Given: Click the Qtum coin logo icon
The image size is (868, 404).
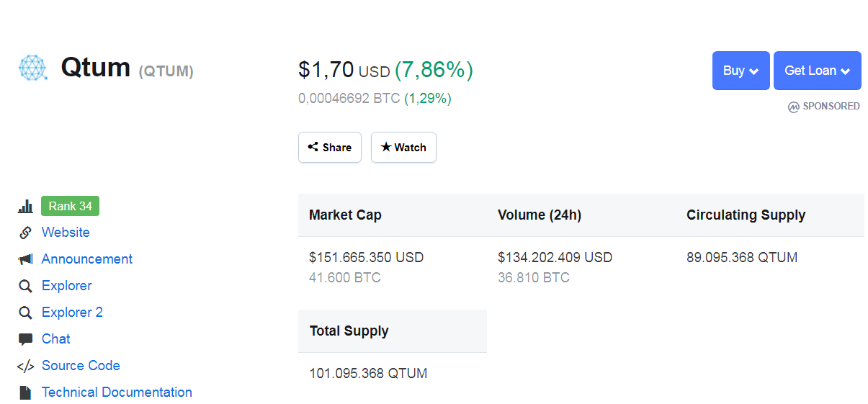Looking at the screenshot, I should [x=32, y=68].
